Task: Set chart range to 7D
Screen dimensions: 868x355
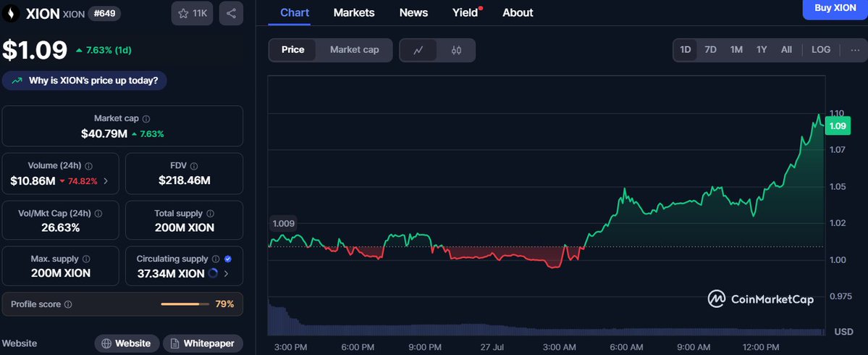Action: [710, 50]
